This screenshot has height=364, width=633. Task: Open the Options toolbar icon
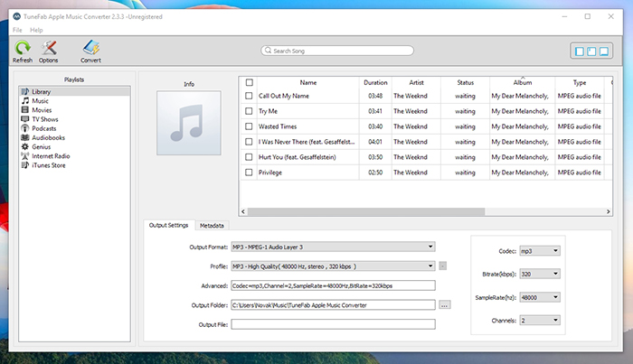pos(49,49)
